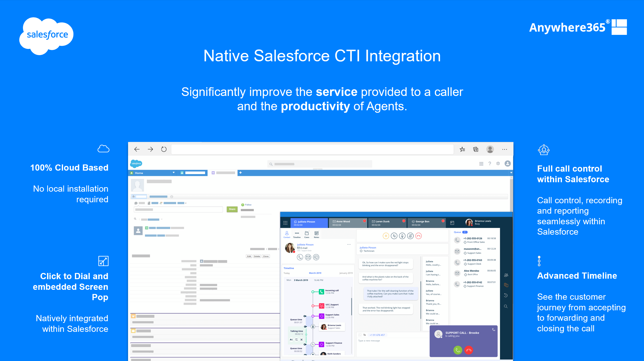Click the add participant icon
The image size is (644, 361).
point(410,236)
